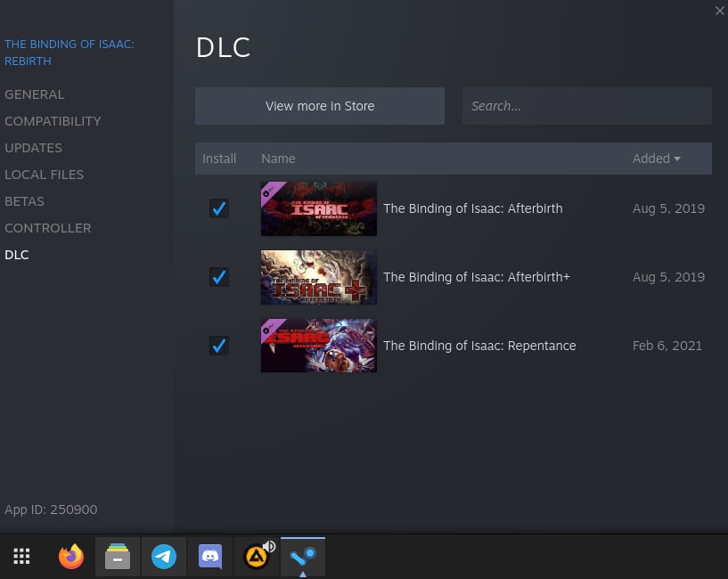Viewport: 728px width, 579px height.
Task: Select the DLC sidebar item
Action: pyautogui.click(x=17, y=255)
